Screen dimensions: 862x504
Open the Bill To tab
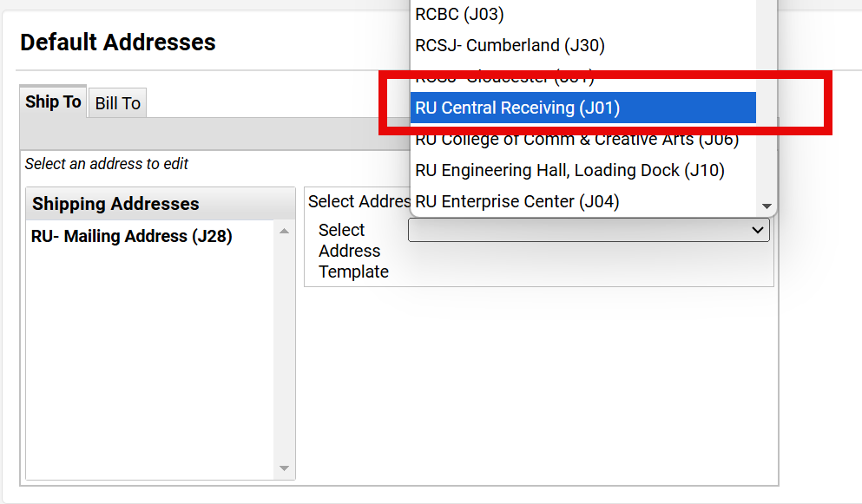click(118, 103)
